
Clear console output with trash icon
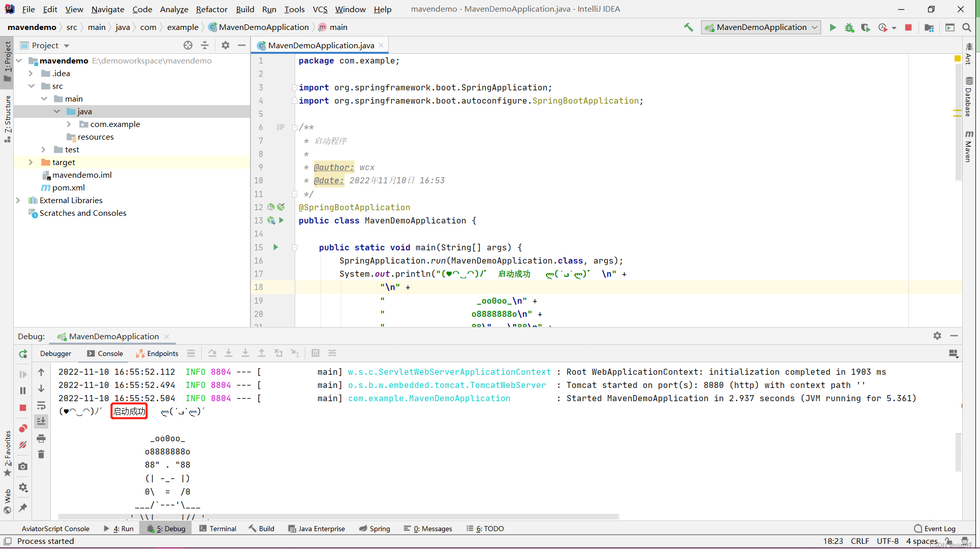coord(41,454)
